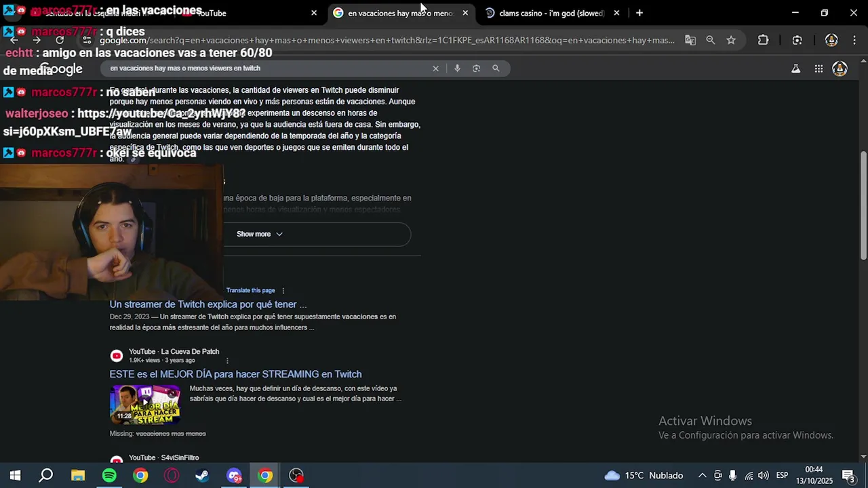
Task: Click the address bar URL
Action: (x=387, y=40)
